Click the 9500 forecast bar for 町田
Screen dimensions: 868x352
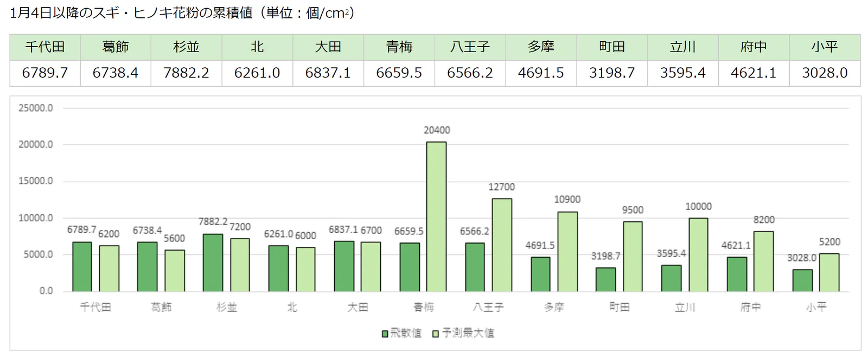(x=633, y=257)
